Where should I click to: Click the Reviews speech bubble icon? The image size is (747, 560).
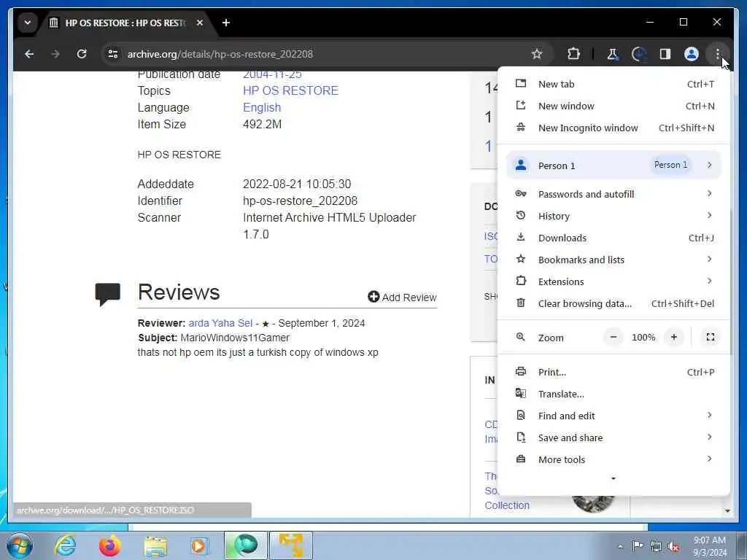click(x=108, y=295)
